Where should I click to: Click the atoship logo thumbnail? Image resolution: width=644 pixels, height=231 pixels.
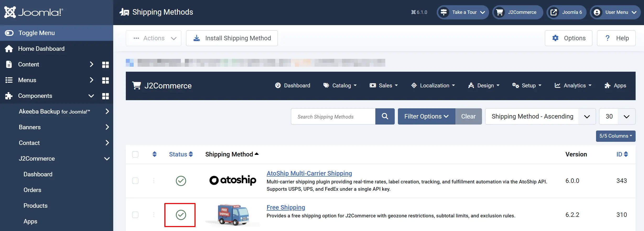tap(233, 180)
